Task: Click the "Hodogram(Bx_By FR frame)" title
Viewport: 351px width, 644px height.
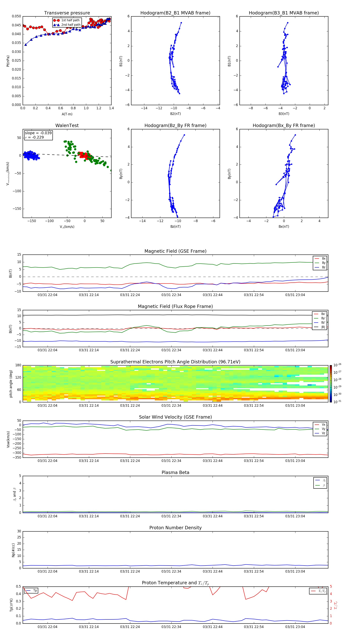Action: click(284, 125)
